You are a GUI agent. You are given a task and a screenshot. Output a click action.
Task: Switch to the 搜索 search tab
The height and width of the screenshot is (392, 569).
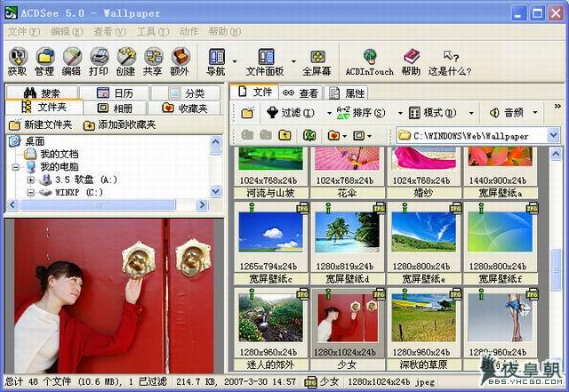[x=42, y=93]
